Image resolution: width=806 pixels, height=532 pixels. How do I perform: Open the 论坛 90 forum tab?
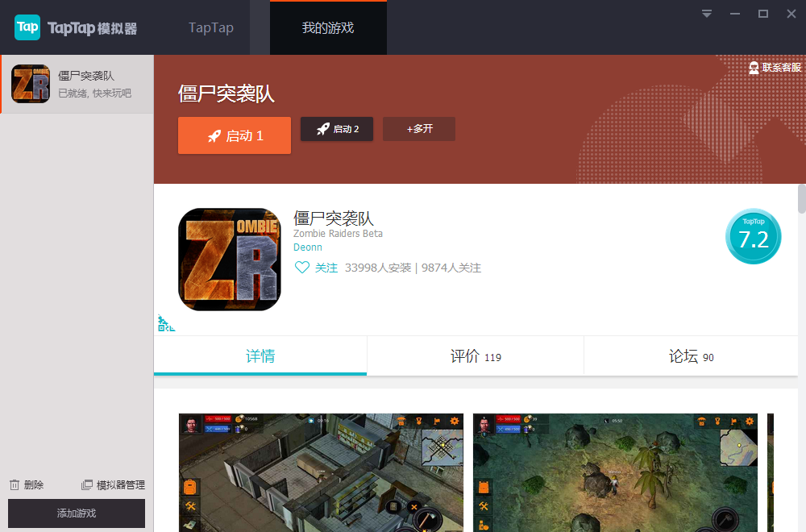[x=691, y=355]
